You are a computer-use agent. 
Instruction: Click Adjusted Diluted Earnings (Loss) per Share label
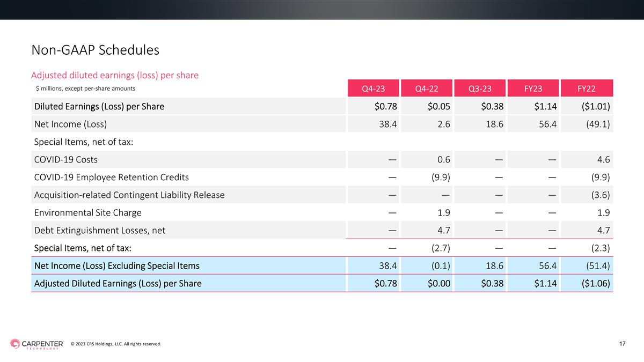pos(118,283)
